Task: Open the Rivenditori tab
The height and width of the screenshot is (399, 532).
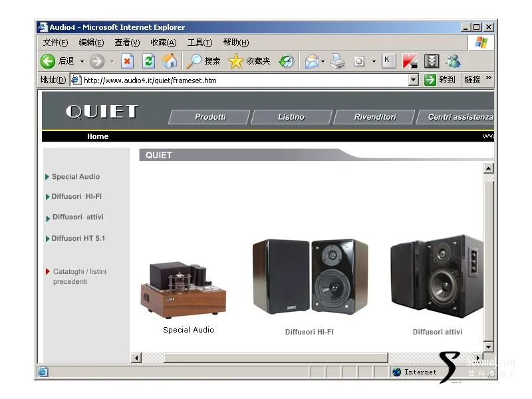Action: (x=374, y=117)
